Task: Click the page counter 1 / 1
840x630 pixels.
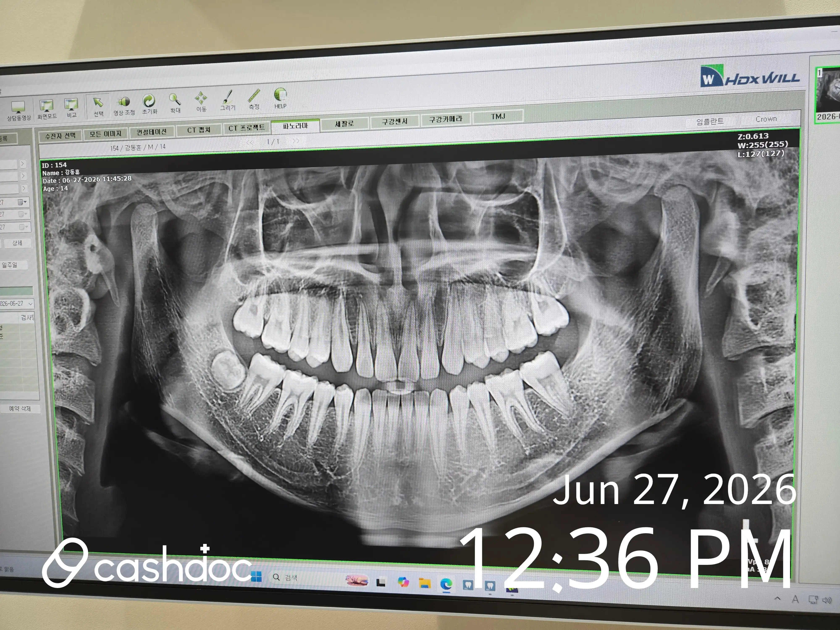Action: point(273,142)
